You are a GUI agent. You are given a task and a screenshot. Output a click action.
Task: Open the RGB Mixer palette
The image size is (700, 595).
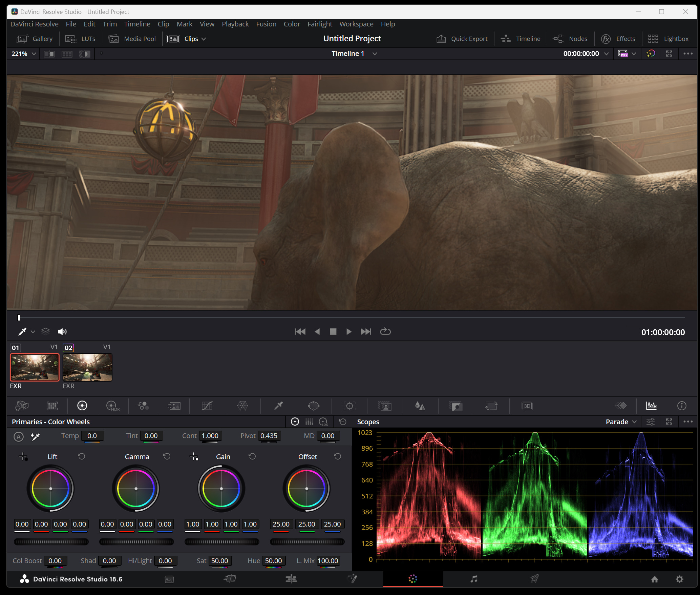(143, 406)
